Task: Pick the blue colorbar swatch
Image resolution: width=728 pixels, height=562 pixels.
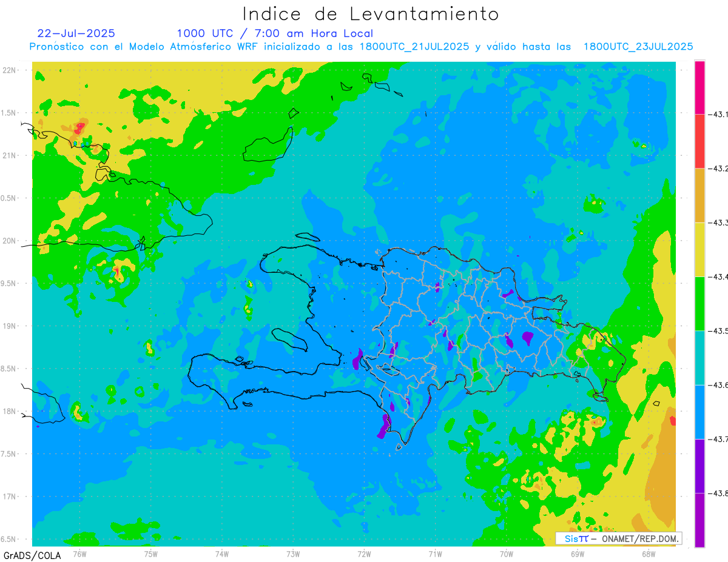Action: click(x=699, y=412)
